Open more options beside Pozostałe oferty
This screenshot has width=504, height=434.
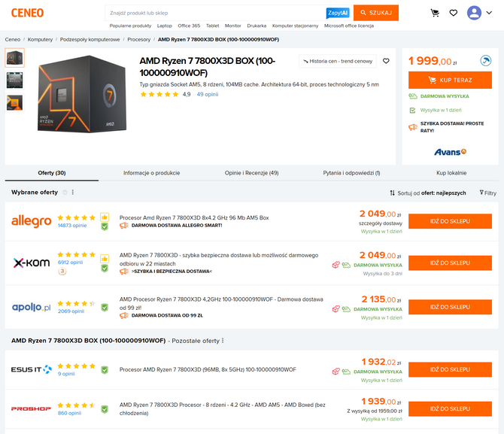pyautogui.click(x=223, y=341)
